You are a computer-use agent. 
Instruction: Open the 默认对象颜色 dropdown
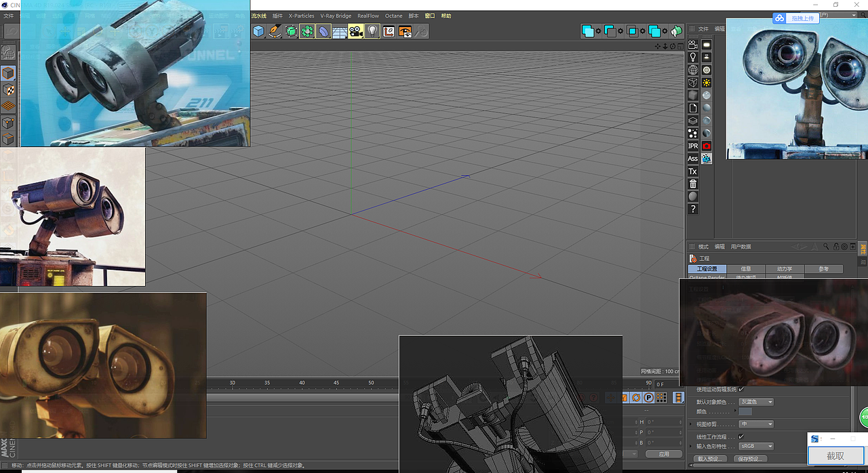pyautogui.click(x=755, y=402)
